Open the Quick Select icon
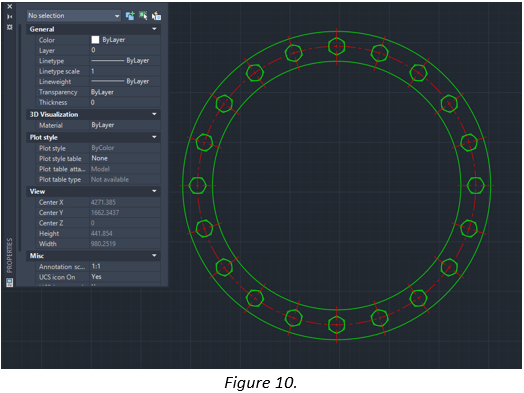Viewport: 524px width, 393px height. (x=156, y=16)
